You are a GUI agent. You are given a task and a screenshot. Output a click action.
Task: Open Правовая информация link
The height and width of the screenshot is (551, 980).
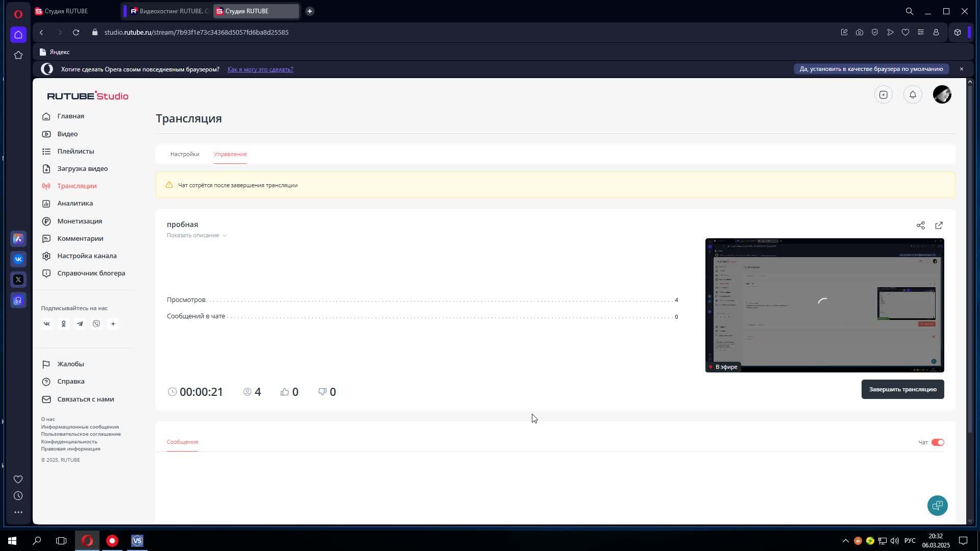tap(70, 449)
